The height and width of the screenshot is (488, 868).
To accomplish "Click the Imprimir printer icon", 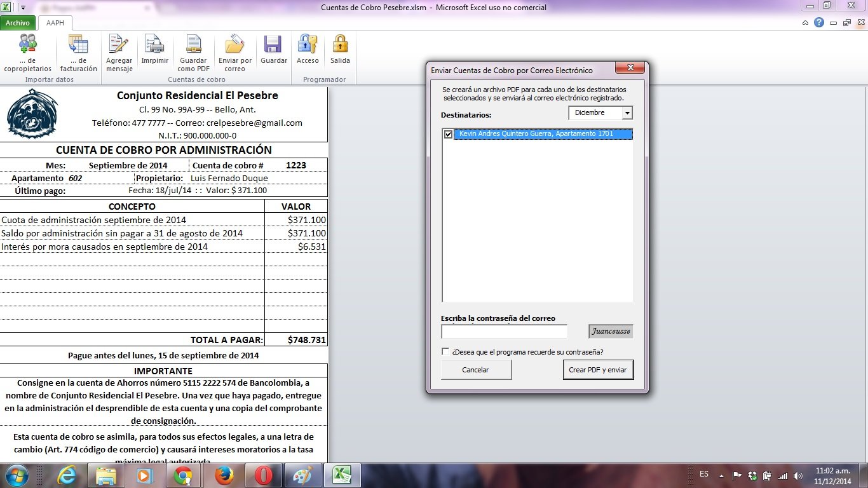I will tap(154, 45).
